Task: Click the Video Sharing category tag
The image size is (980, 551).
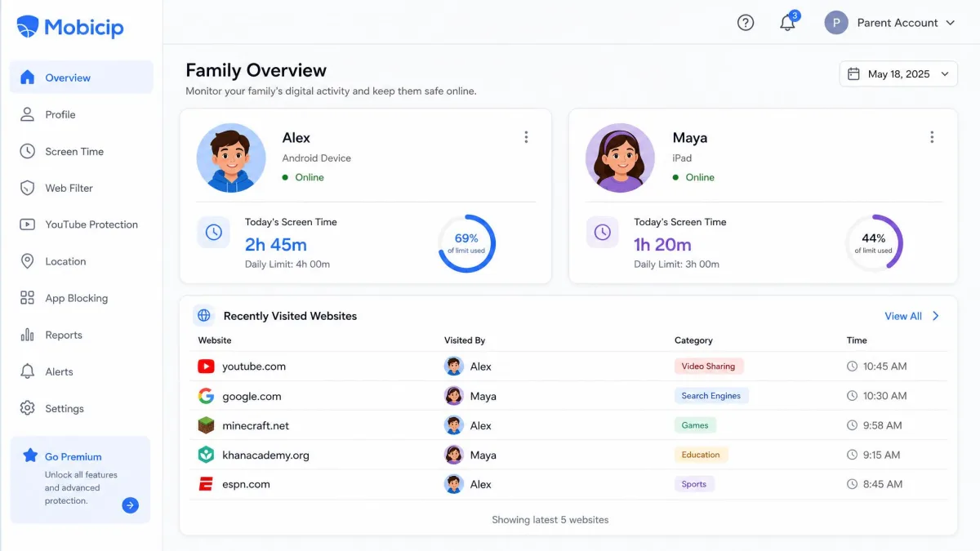Action: pyautogui.click(x=709, y=367)
